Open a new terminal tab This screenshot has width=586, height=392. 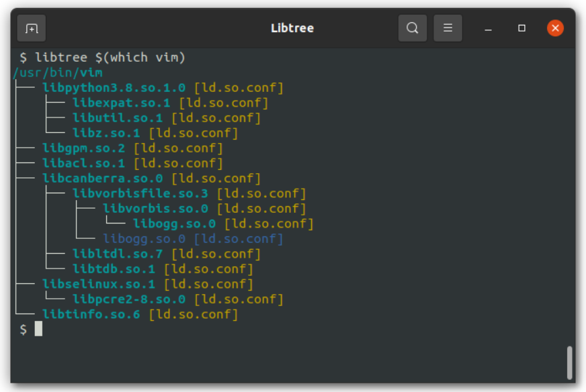click(x=32, y=28)
